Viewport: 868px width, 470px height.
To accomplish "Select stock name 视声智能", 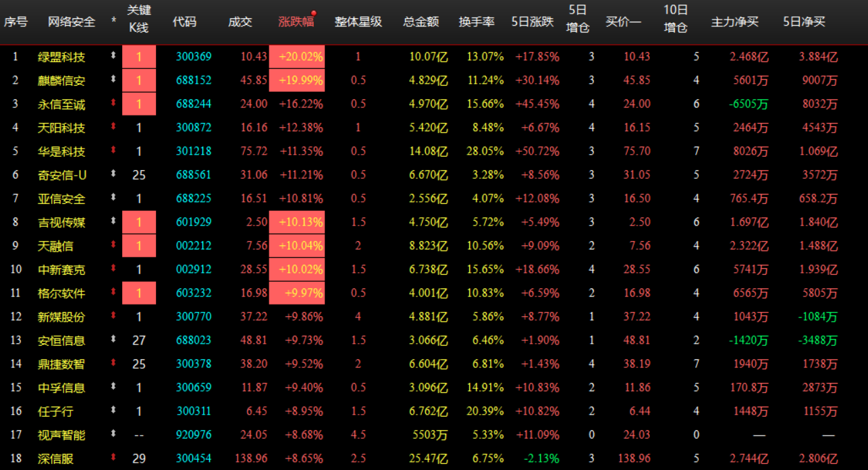I will tap(61, 436).
